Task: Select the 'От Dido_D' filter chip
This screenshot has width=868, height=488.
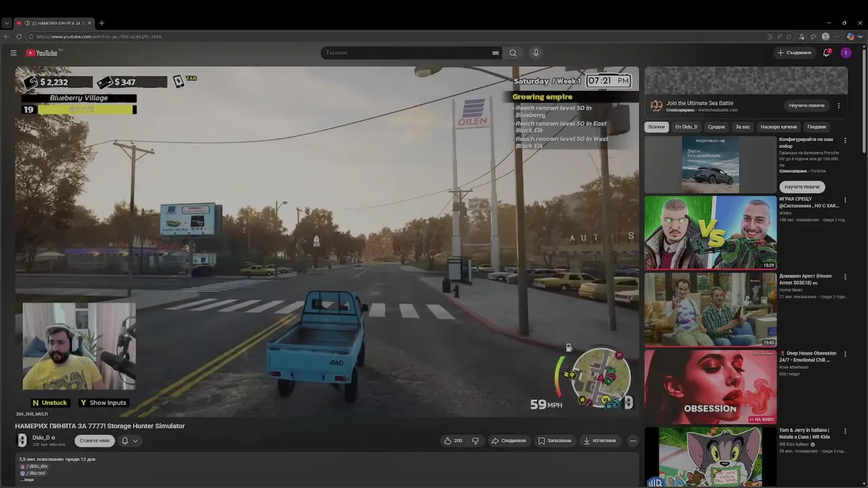Action: click(686, 127)
